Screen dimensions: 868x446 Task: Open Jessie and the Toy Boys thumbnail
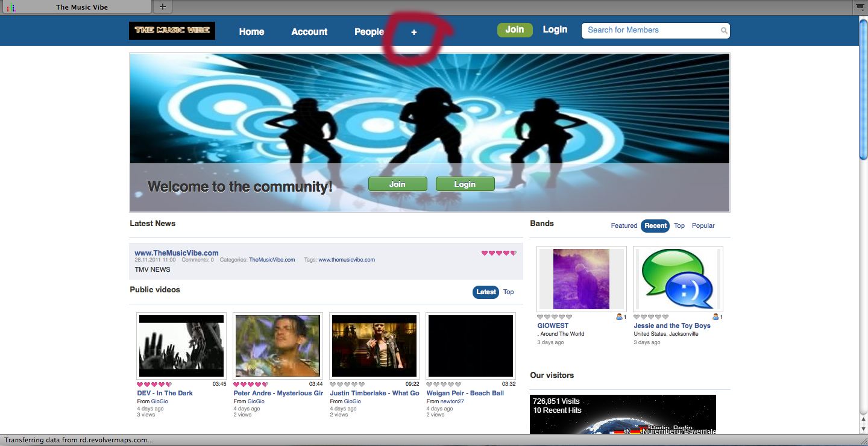click(678, 279)
